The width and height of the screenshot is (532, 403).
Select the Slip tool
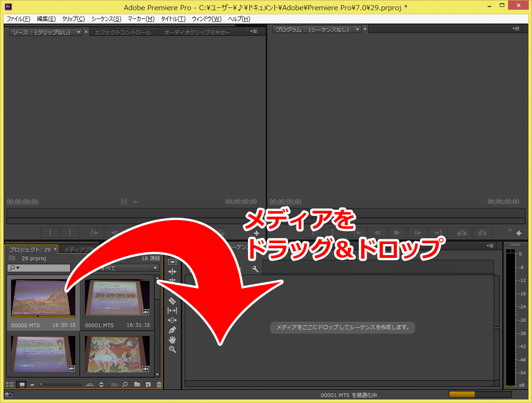[x=172, y=311]
